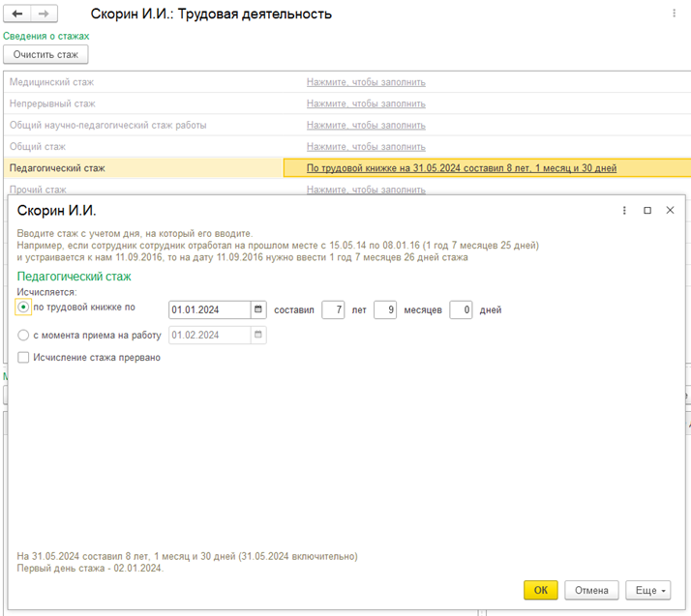691x616 pixels.
Task: Go back with the left arrow button
Action: coord(17,15)
